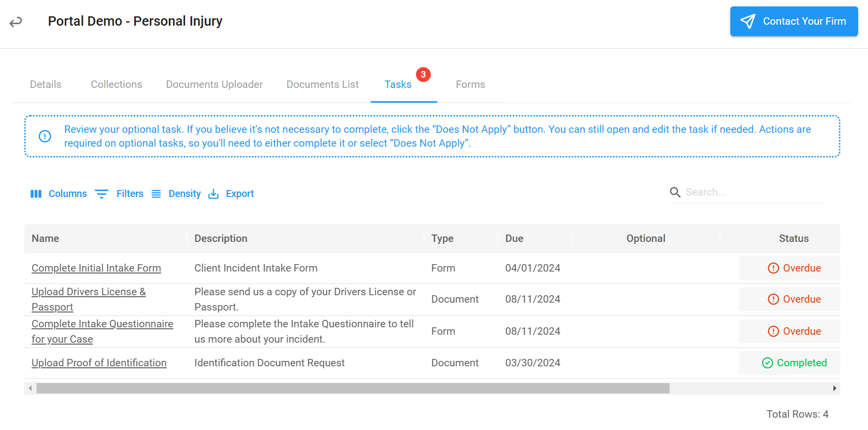Click the Client Incident Intake Form description

click(x=256, y=268)
